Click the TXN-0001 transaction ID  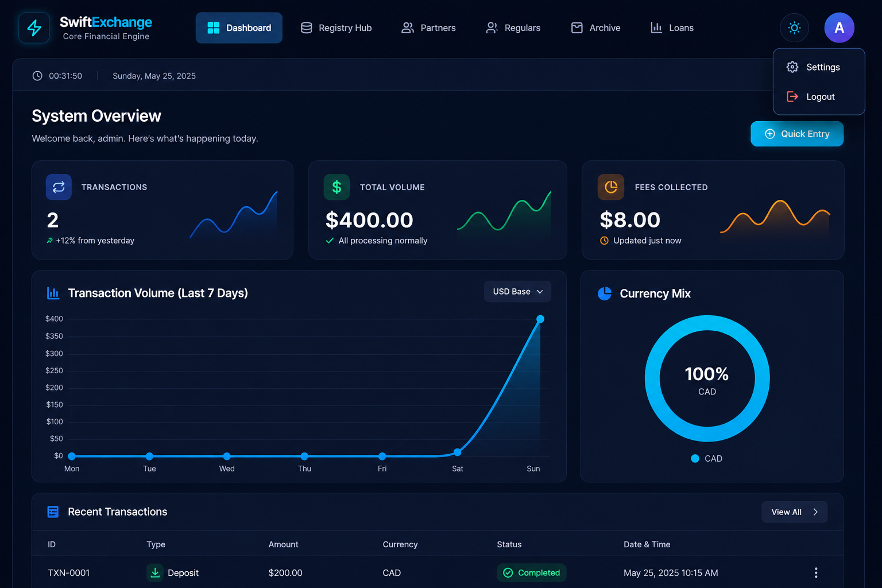coord(69,572)
